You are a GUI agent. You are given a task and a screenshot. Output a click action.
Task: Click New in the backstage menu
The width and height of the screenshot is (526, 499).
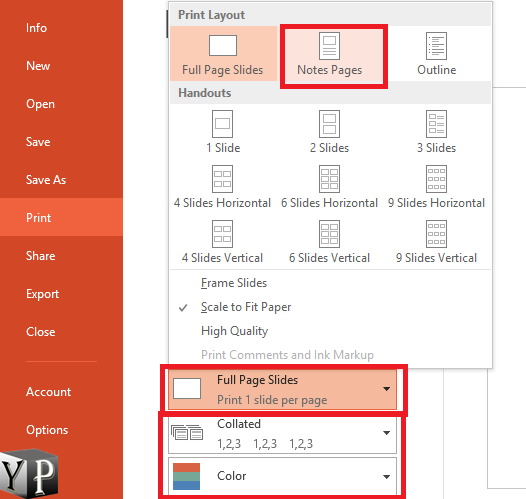61,66
